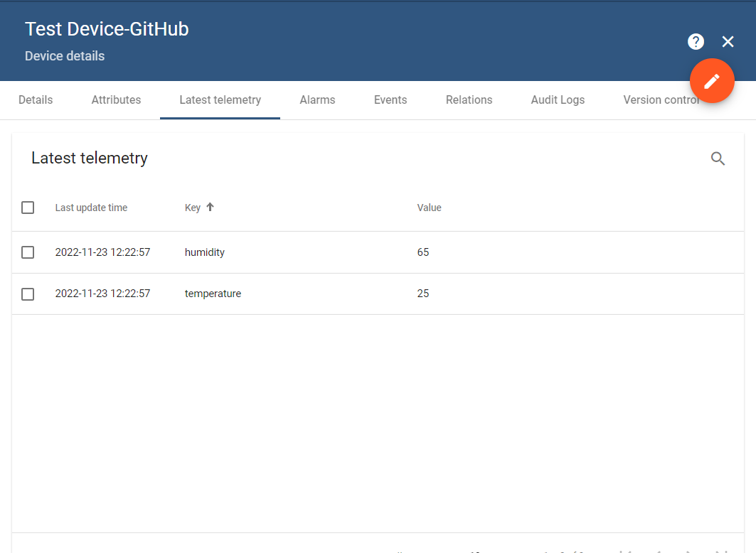Image resolution: width=756 pixels, height=553 pixels.
Task: Open the Version control tab
Action: coord(661,100)
